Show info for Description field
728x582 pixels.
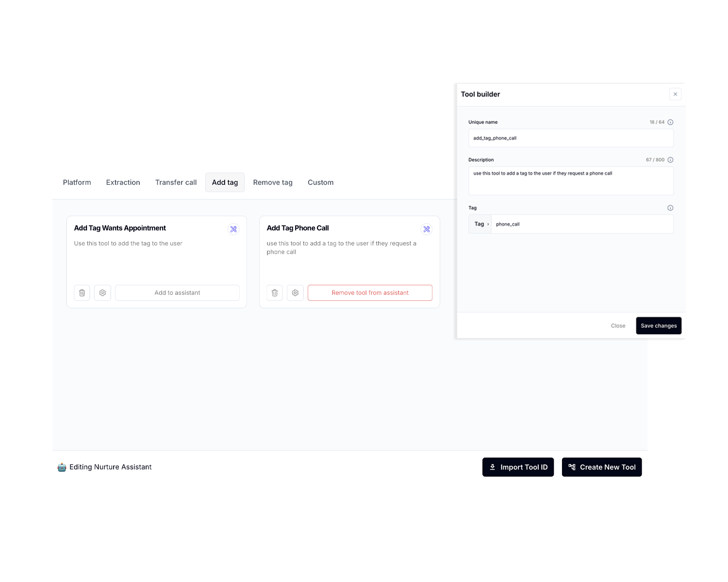click(670, 160)
